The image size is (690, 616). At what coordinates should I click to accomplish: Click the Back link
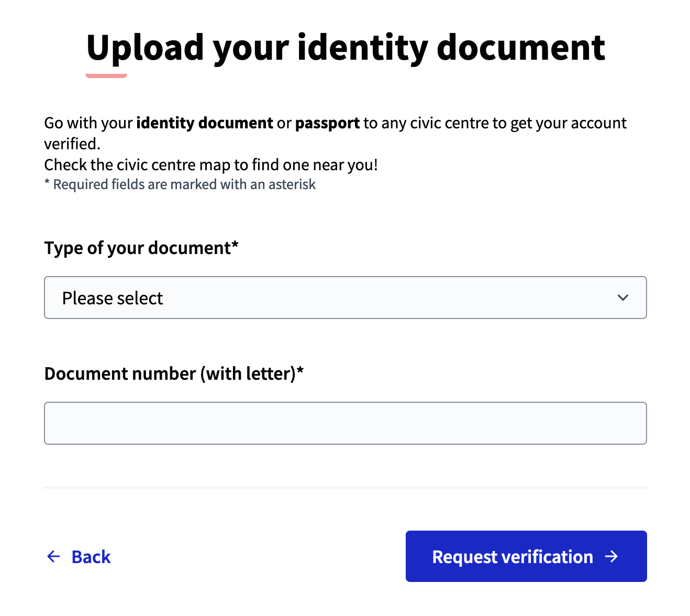[91, 556]
